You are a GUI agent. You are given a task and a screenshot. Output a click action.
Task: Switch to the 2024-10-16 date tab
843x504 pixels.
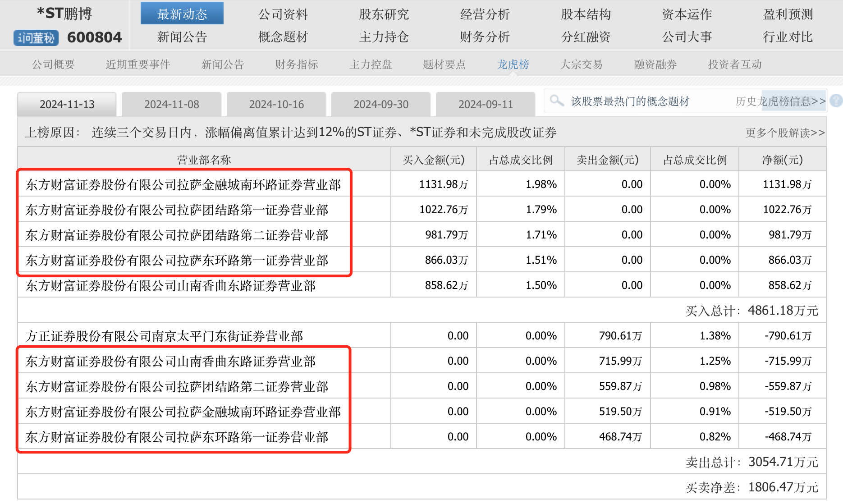(276, 104)
